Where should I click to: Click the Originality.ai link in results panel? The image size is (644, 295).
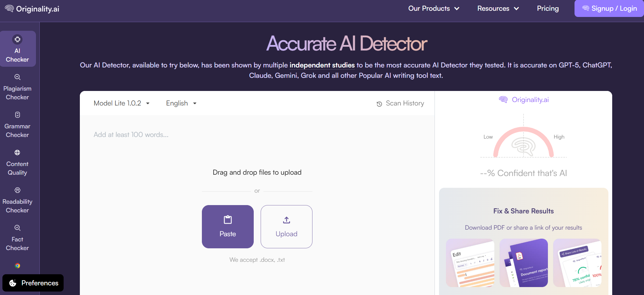click(530, 100)
